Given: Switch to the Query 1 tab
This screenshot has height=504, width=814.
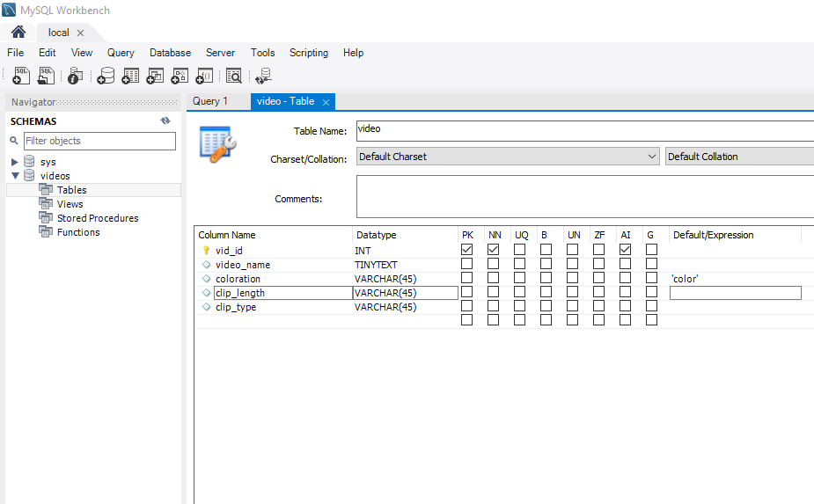Looking at the screenshot, I should 209,101.
